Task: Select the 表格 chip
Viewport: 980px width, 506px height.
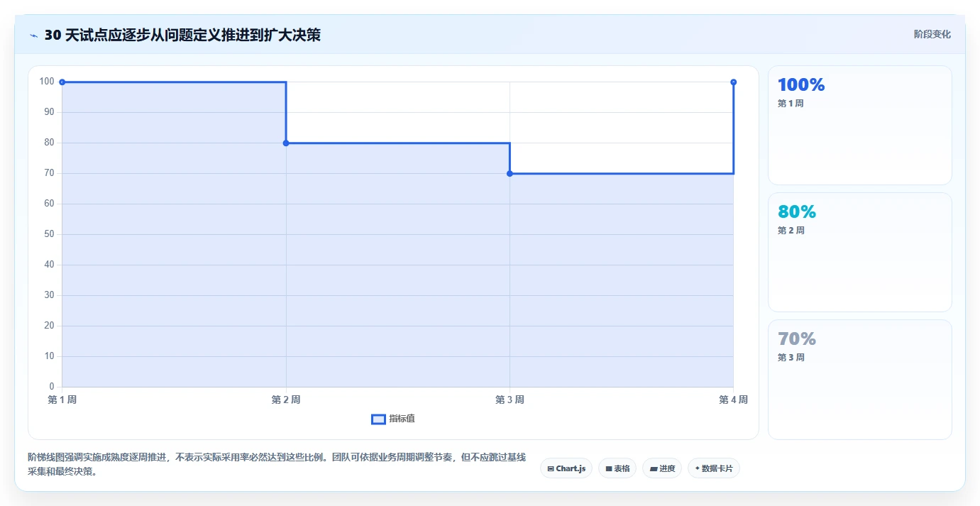Action: click(617, 468)
